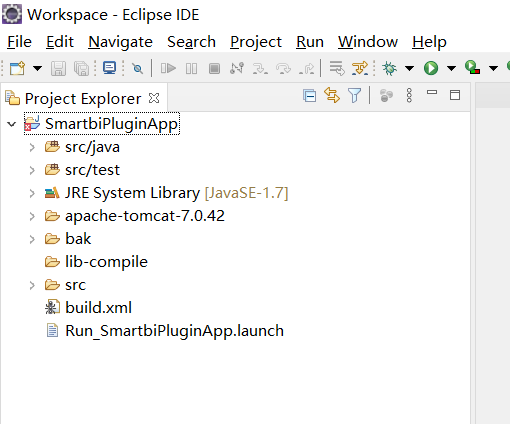
Task: Close the Project Explorer tab
Action: pyautogui.click(x=154, y=98)
